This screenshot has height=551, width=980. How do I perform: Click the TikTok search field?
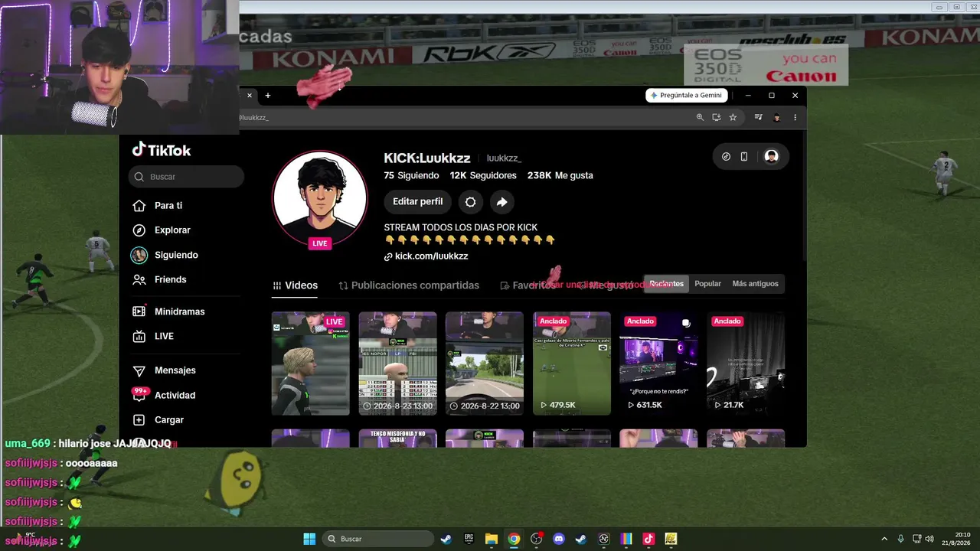tap(186, 177)
